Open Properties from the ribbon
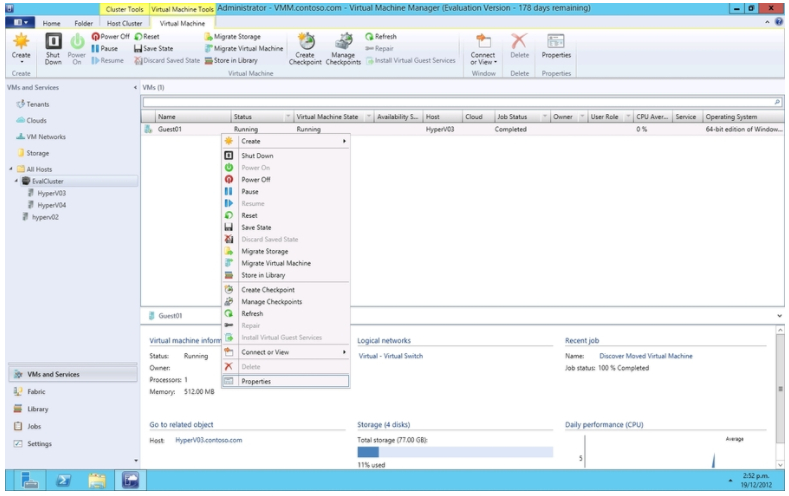 pyautogui.click(x=556, y=47)
